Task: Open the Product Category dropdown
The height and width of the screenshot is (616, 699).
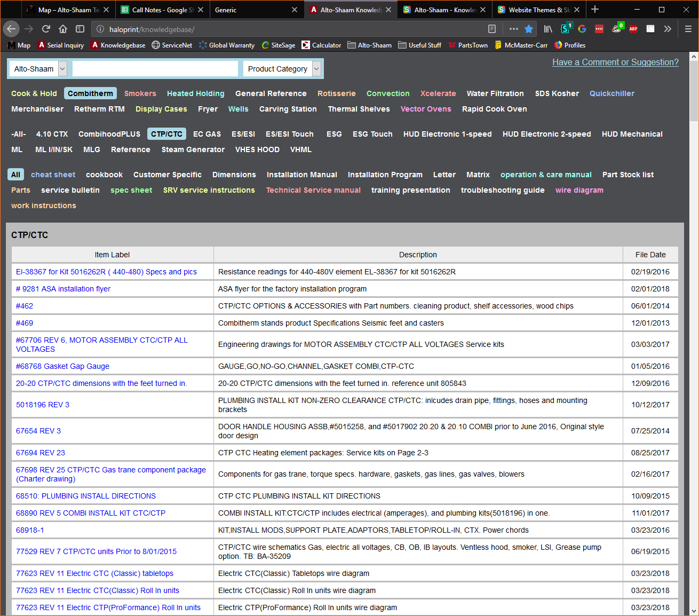Action: click(x=316, y=69)
